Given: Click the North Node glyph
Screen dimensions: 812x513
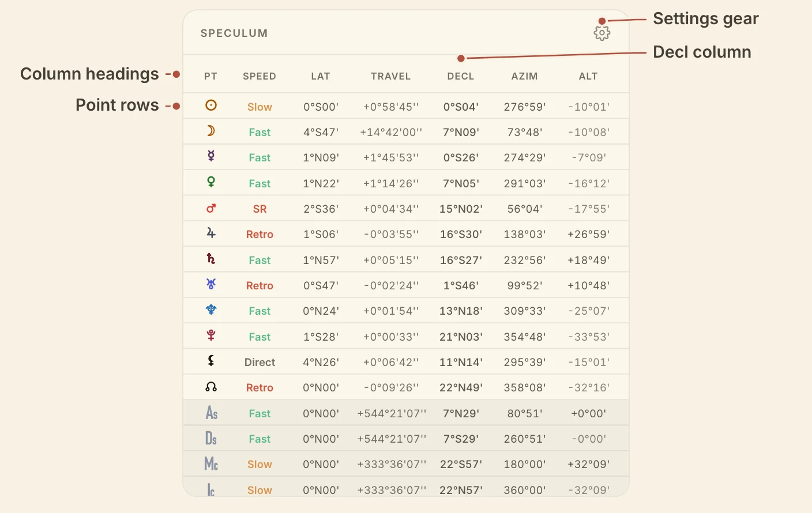Looking at the screenshot, I should point(211,387).
